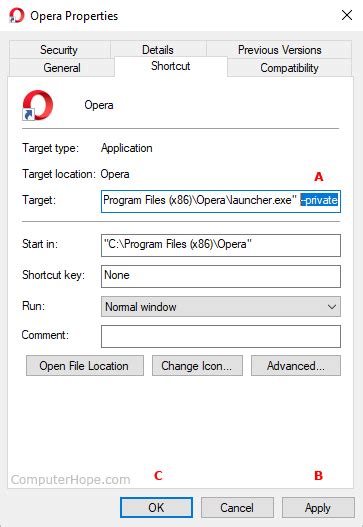Screen dimensions: 363x527
Task: Switch to the Security tab
Action: click(x=59, y=50)
